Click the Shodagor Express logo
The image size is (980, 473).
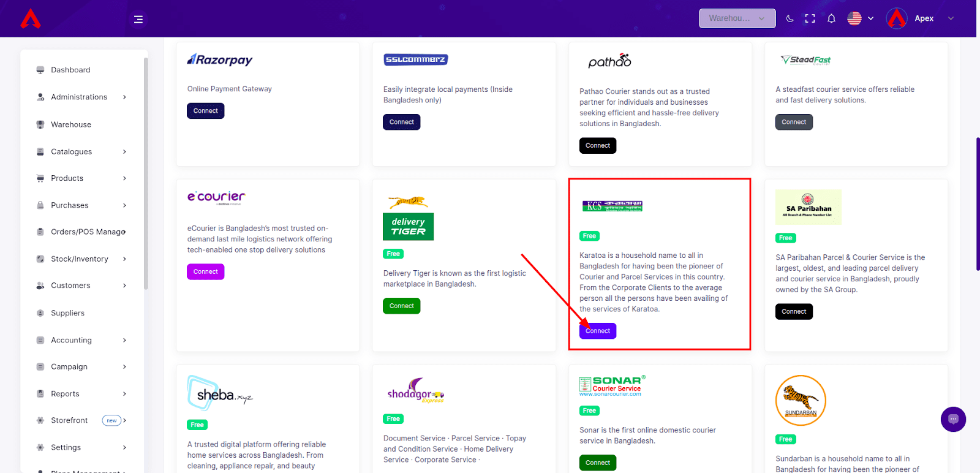pyautogui.click(x=416, y=391)
